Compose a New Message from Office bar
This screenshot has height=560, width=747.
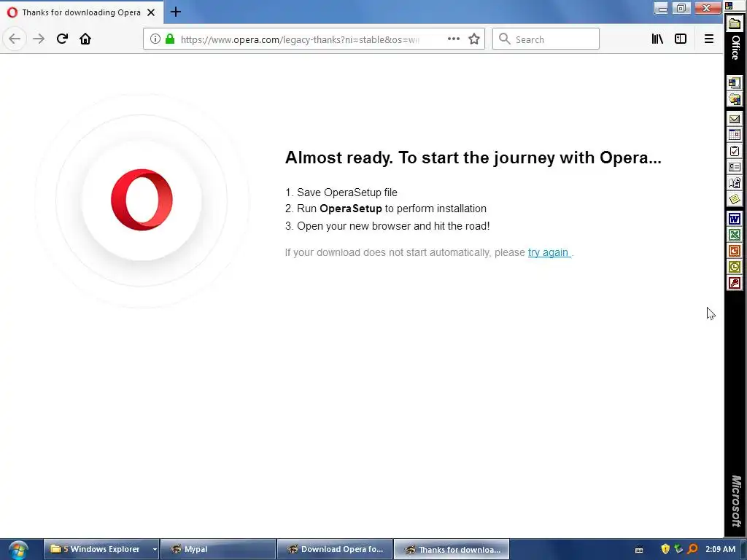(x=735, y=119)
